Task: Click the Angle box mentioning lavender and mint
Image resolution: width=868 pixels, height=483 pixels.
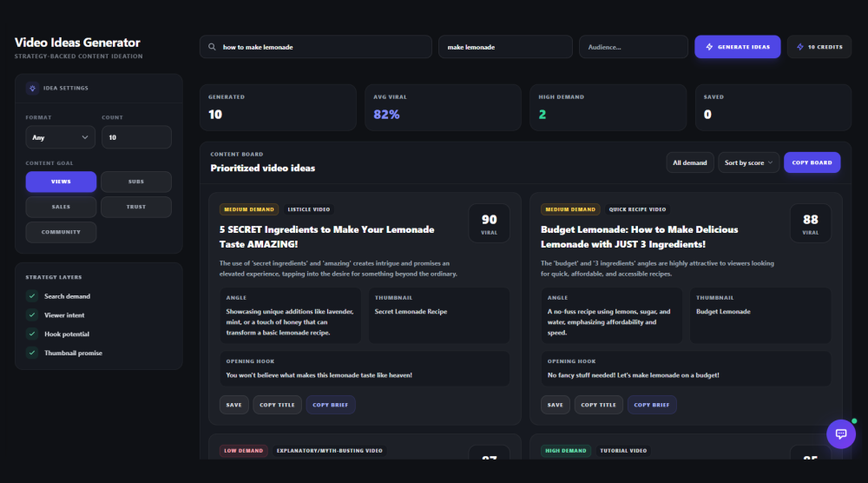Action: [x=291, y=315]
